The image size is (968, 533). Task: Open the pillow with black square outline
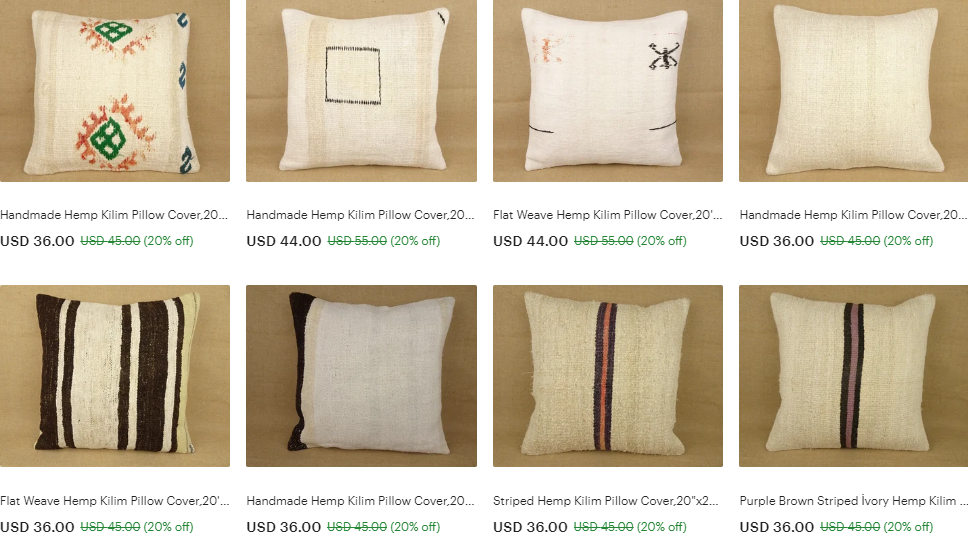point(361,91)
